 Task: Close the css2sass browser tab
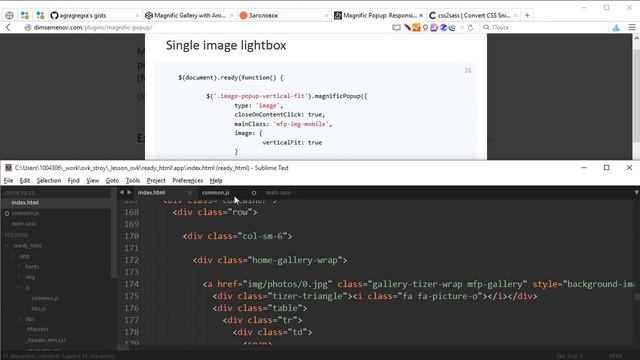tap(516, 16)
